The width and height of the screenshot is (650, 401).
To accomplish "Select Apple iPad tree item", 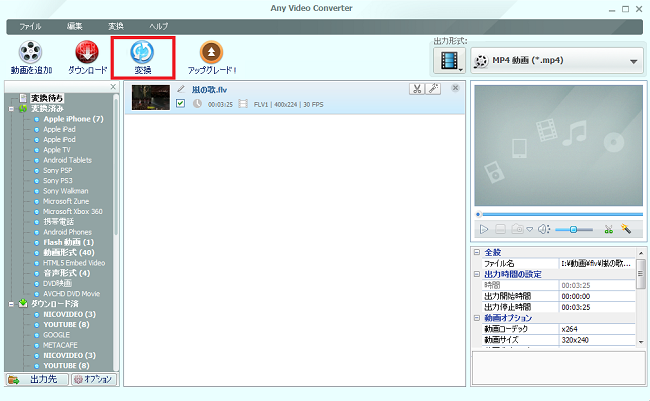I will coord(59,129).
